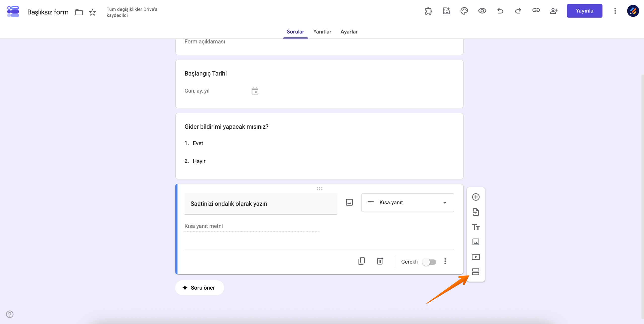Preview the form with the eye icon

point(482,11)
